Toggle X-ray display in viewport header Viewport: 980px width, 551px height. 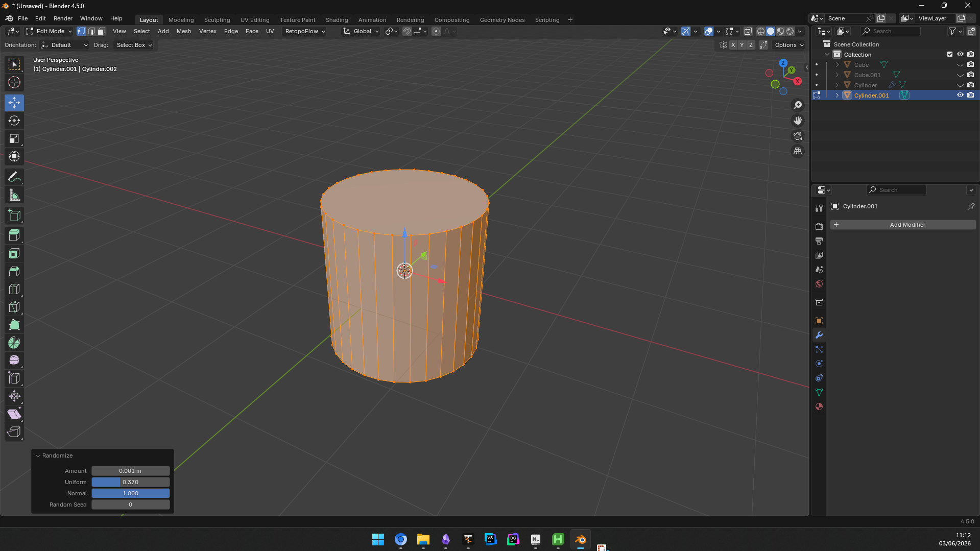(748, 31)
